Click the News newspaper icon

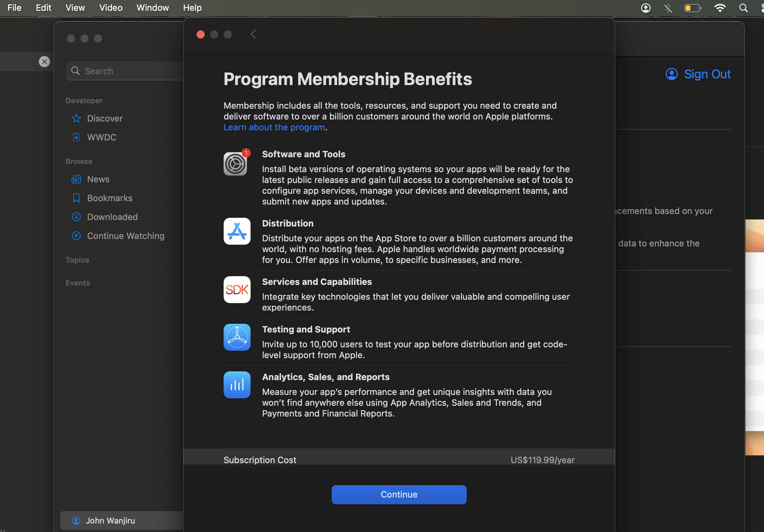(x=76, y=179)
